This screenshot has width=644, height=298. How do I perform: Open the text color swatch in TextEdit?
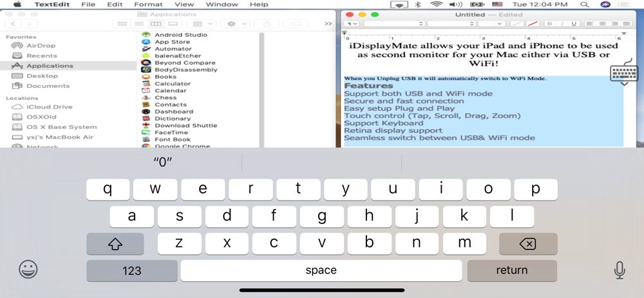coord(516,24)
